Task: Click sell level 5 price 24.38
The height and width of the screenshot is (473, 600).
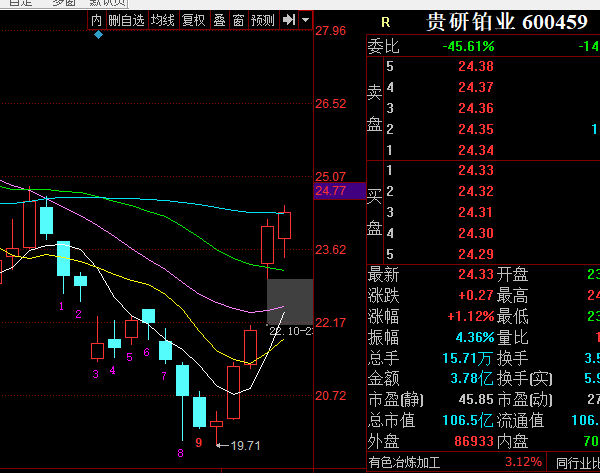Action: click(476, 67)
